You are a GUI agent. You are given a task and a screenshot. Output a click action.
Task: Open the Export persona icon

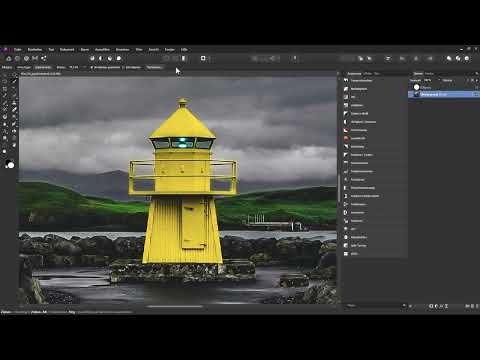(44, 58)
